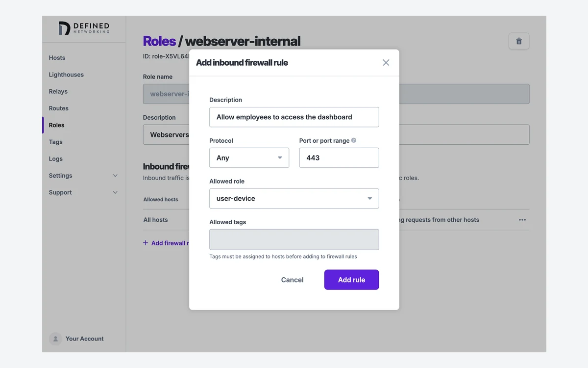Click the dialog Description input field
The height and width of the screenshot is (368, 588).
point(294,117)
